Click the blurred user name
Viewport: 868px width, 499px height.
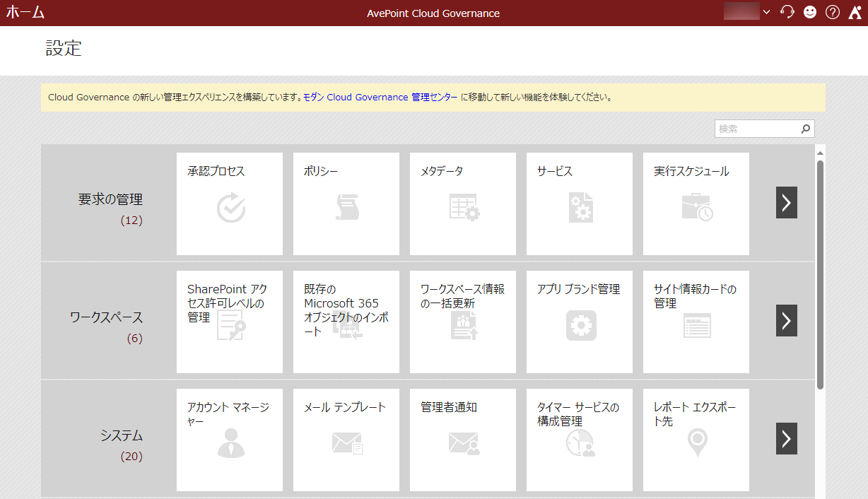pyautogui.click(x=741, y=11)
